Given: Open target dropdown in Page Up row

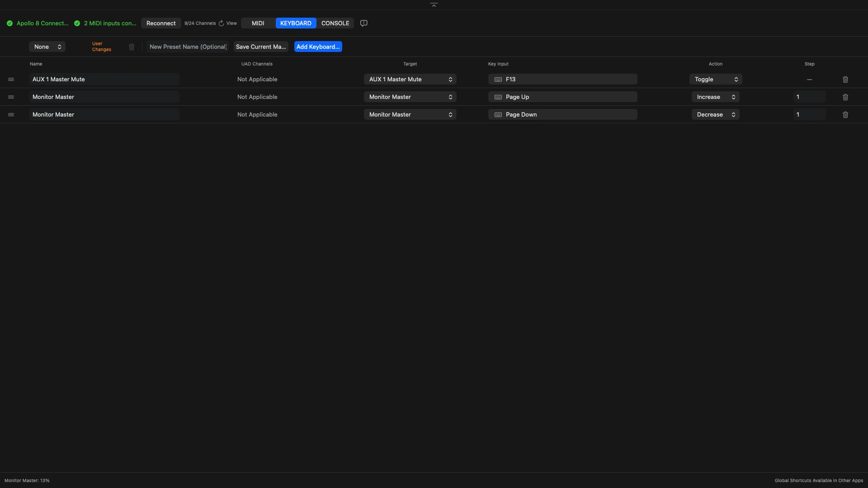Looking at the screenshot, I should click(410, 97).
